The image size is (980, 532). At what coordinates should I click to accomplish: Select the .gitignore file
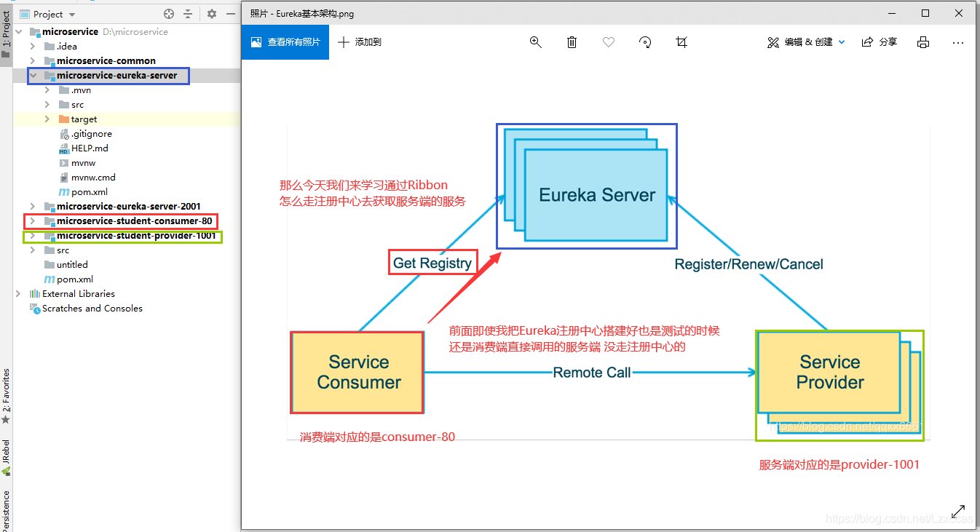tap(91, 134)
